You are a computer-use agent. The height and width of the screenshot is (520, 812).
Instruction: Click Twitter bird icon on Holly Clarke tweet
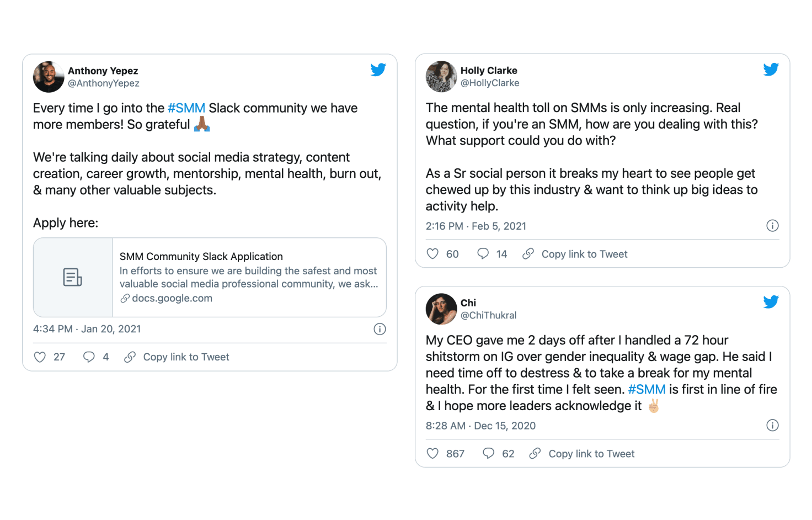coord(771,70)
